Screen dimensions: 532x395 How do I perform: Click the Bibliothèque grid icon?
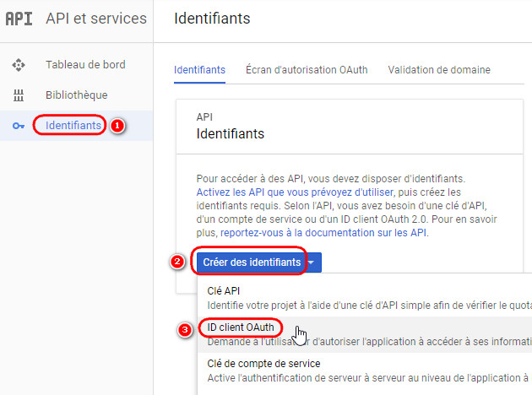[19, 95]
